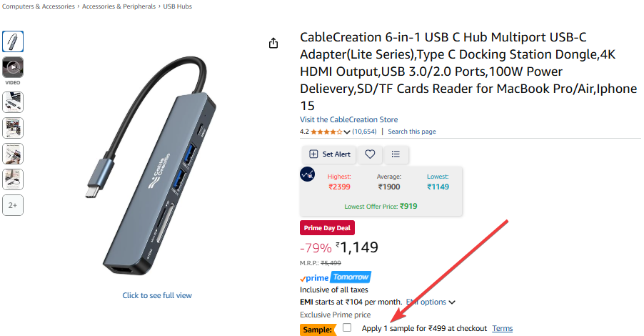Show 2+ more product images

(x=13, y=205)
